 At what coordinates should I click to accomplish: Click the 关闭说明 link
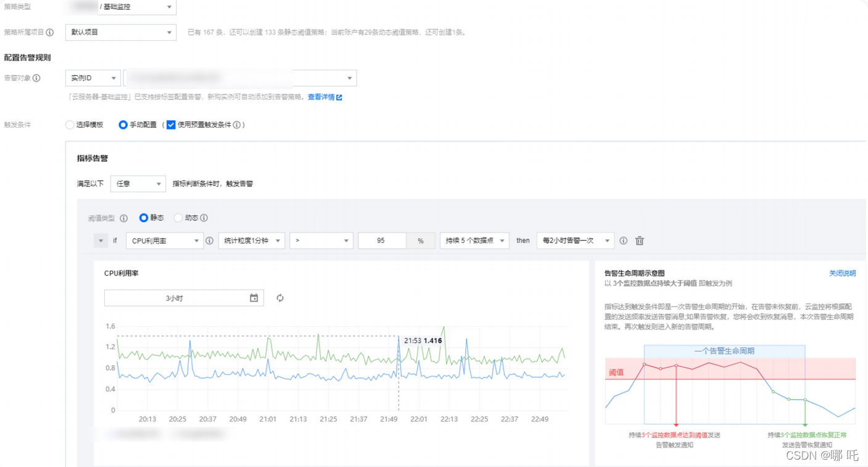coord(843,273)
